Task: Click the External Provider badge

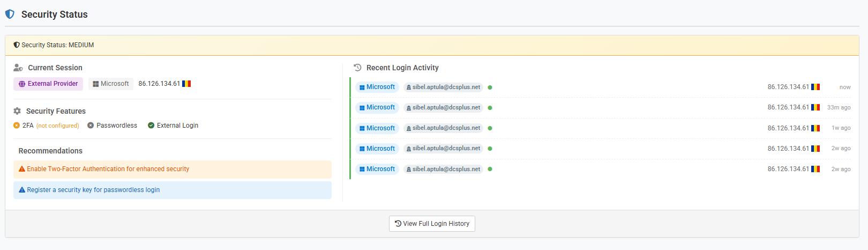Action: pyautogui.click(x=48, y=84)
